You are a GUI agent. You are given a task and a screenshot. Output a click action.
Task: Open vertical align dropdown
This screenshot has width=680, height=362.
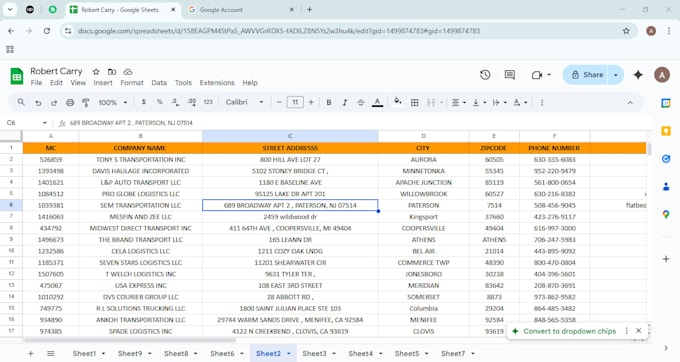[x=478, y=103]
